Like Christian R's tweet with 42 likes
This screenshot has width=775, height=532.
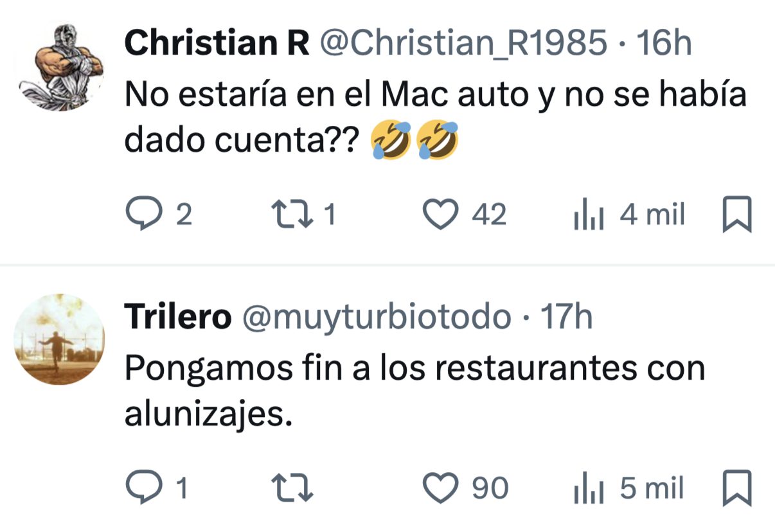click(441, 215)
